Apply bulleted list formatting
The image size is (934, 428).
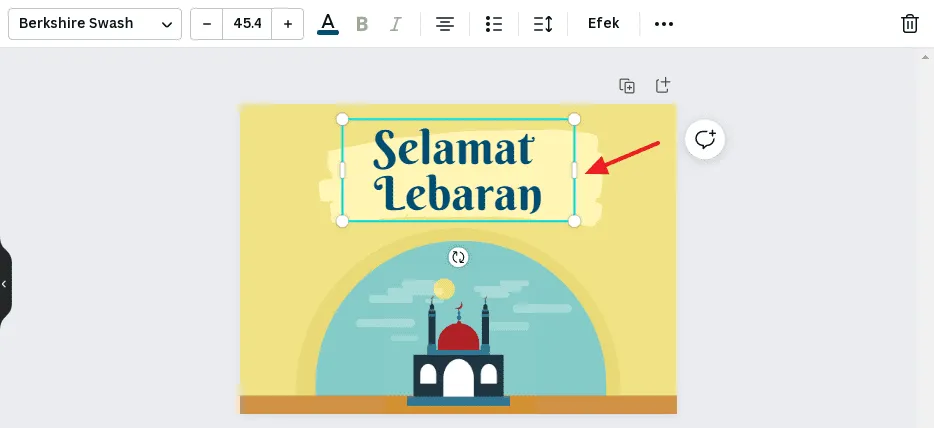[x=493, y=24]
